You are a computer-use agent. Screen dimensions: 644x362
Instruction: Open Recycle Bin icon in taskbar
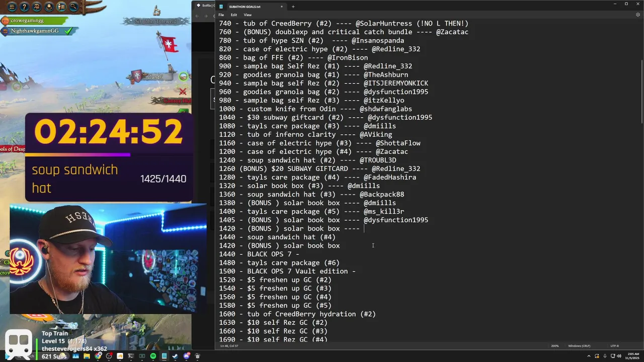click(197, 356)
